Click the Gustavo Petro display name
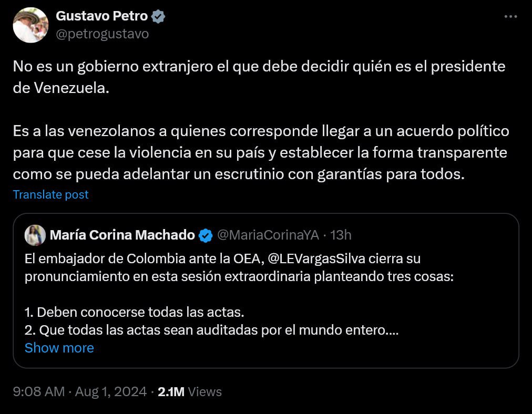The height and width of the screenshot is (414, 532). pyautogui.click(x=101, y=16)
